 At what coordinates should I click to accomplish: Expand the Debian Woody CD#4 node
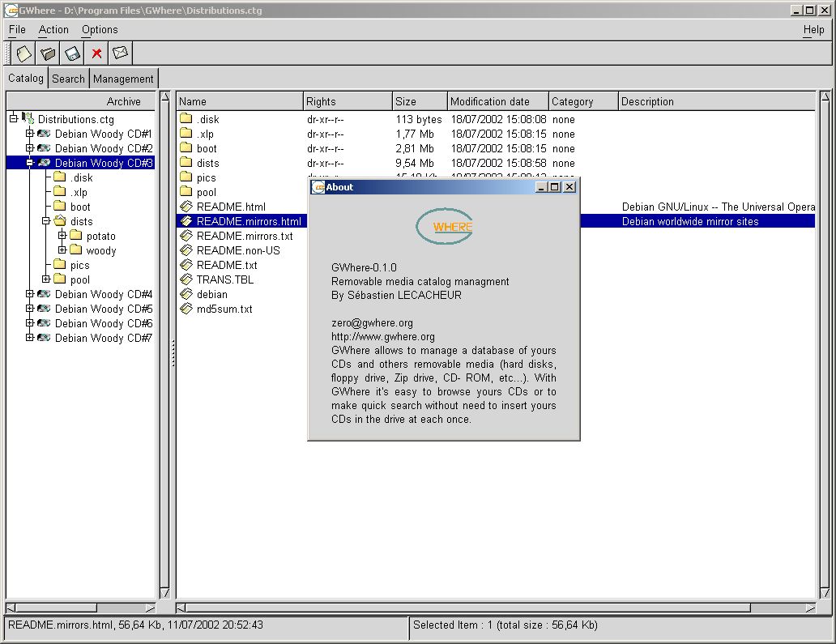(x=30, y=294)
